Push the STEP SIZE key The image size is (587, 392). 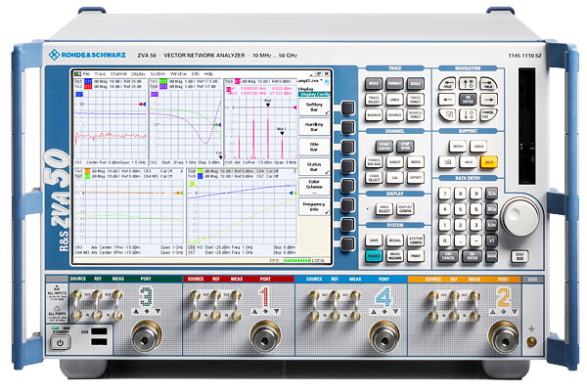[519, 256]
